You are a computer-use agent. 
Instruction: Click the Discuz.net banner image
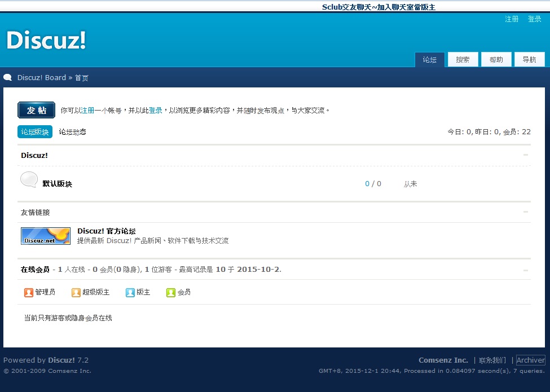[46, 236]
